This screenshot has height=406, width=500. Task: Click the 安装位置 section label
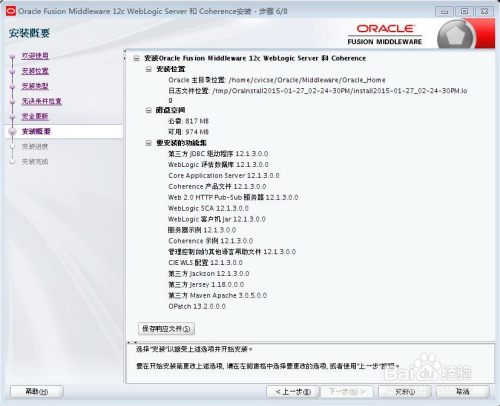pyautogui.click(x=170, y=69)
